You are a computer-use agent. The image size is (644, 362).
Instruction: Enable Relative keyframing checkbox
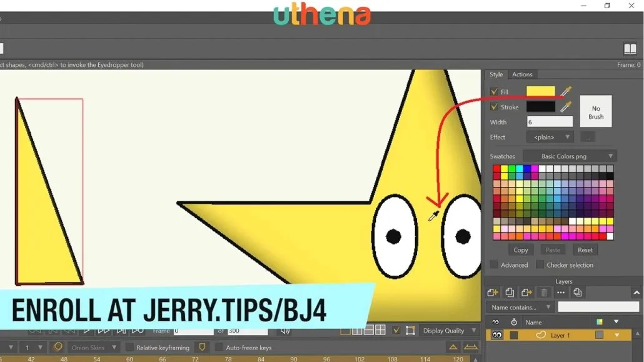pyautogui.click(x=129, y=347)
